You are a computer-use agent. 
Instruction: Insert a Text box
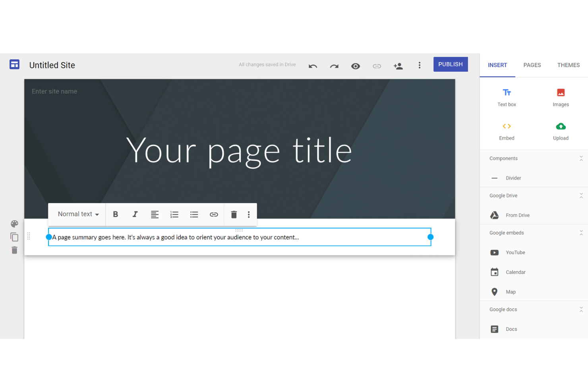click(507, 97)
